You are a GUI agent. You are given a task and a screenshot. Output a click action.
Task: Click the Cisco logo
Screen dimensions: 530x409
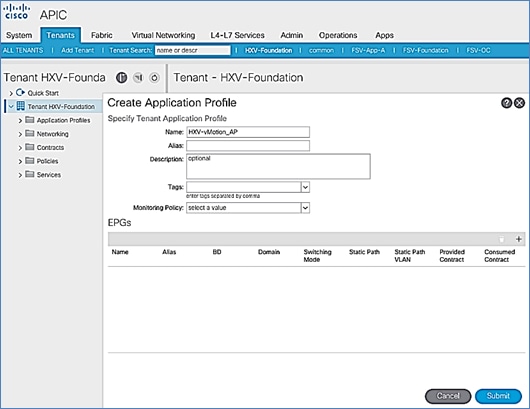[x=17, y=11]
